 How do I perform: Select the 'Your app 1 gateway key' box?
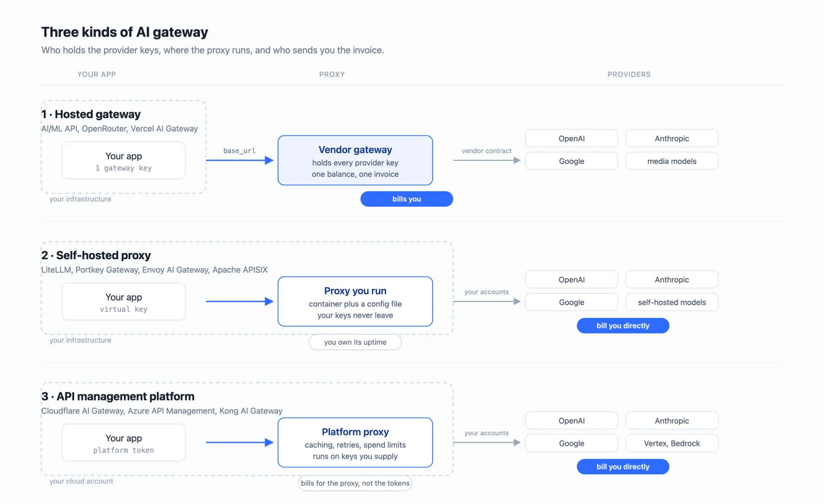point(124,160)
